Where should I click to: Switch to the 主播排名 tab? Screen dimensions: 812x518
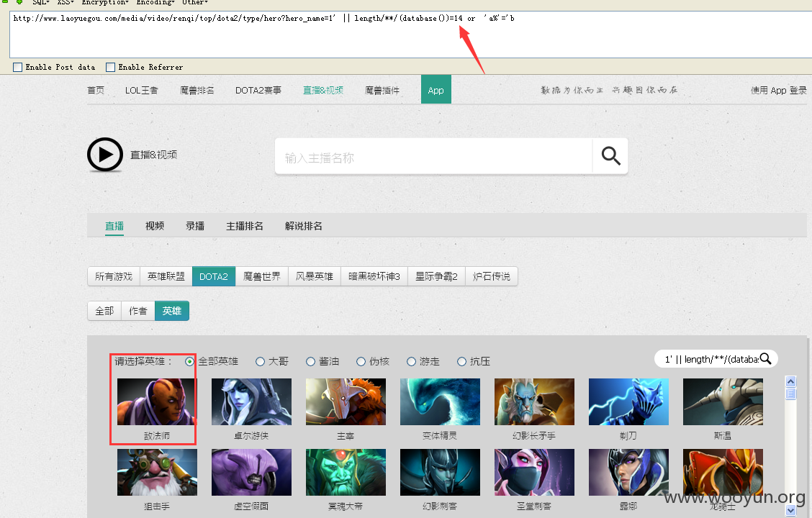(x=245, y=226)
